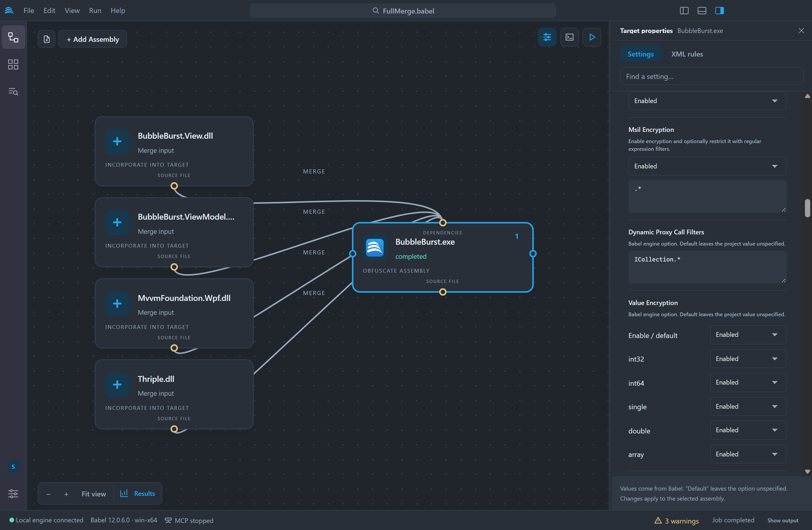This screenshot has width=812, height=530.
Task: Open the Enable / default value encryption dropdown
Action: click(748, 335)
